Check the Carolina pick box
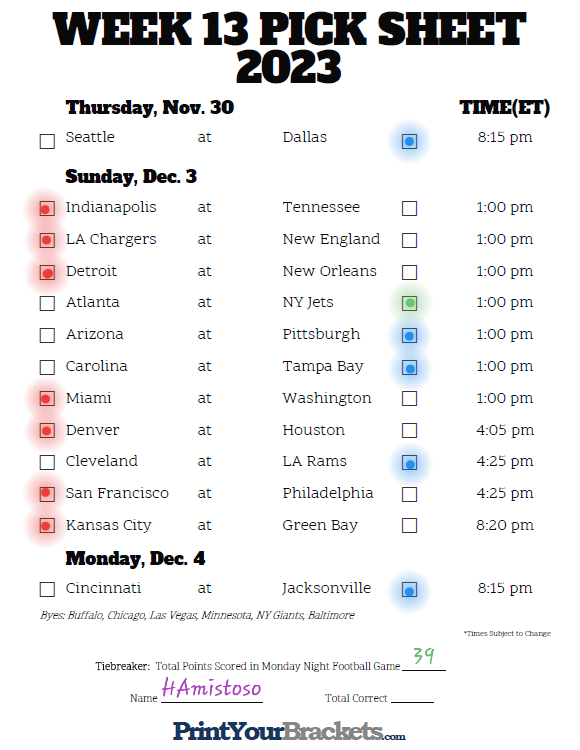The width and height of the screenshot is (580, 750). 47,367
